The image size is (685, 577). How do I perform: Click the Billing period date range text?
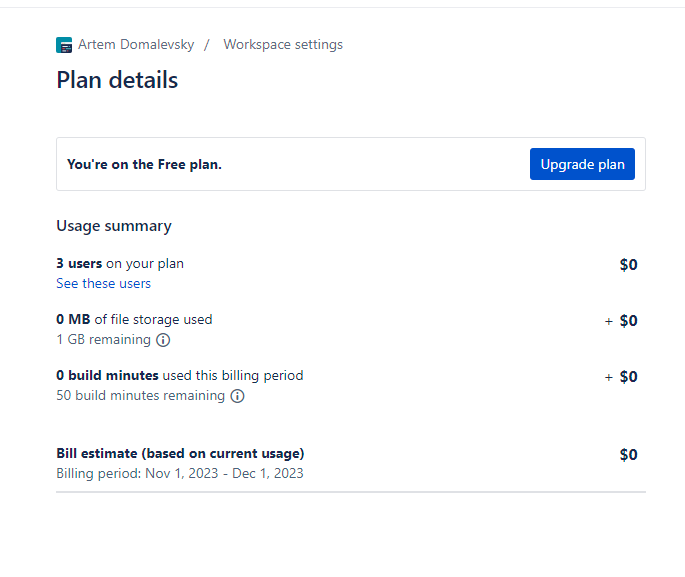click(x=180, y=473)
